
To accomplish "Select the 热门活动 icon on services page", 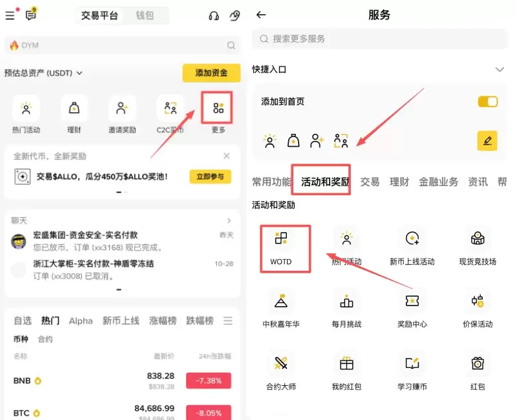I will point(346,240).
